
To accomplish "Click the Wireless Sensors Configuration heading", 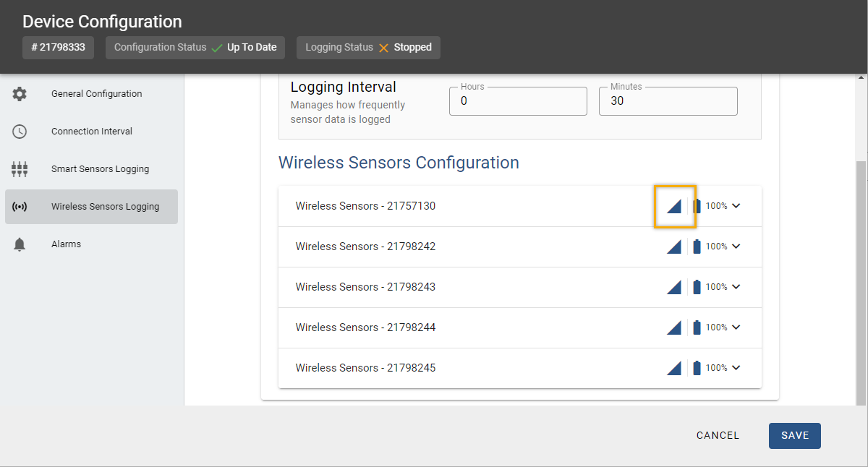I will pyautogui.click(x=399, y=163).
